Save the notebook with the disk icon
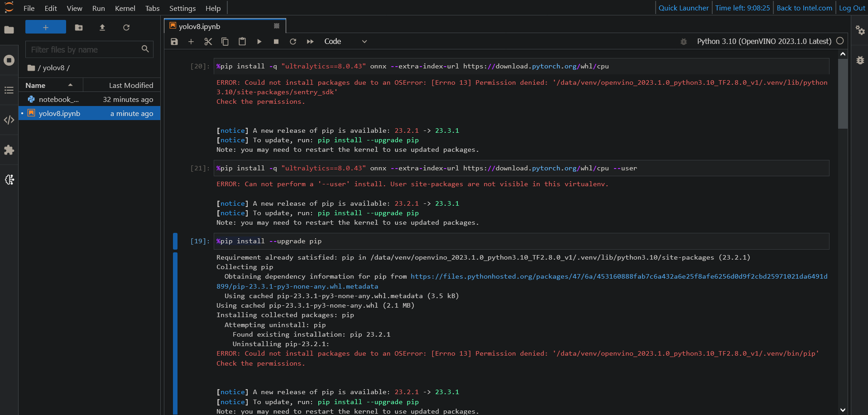This screenshot has height=415, width=868. click(x=174, y=42)
